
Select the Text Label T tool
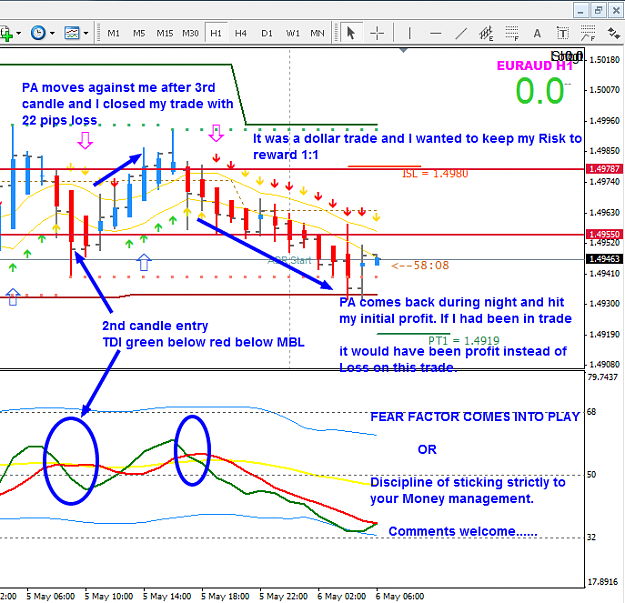click(x=562, y=33)
